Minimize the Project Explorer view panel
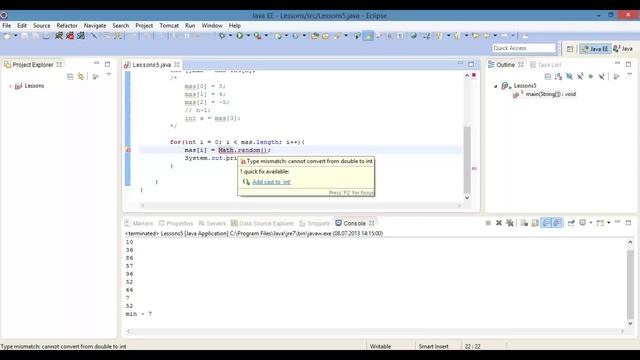 pos(96,63)
